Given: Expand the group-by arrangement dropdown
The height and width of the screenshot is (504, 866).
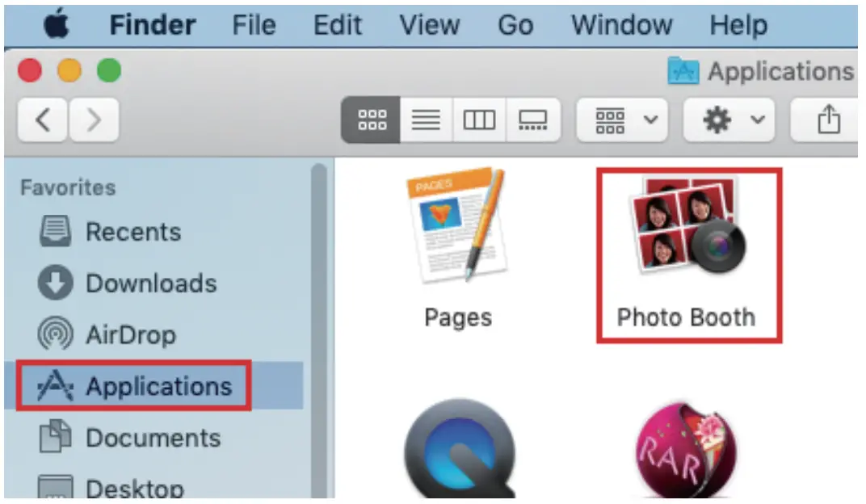Looking at the screenshot, I should 622,120.
